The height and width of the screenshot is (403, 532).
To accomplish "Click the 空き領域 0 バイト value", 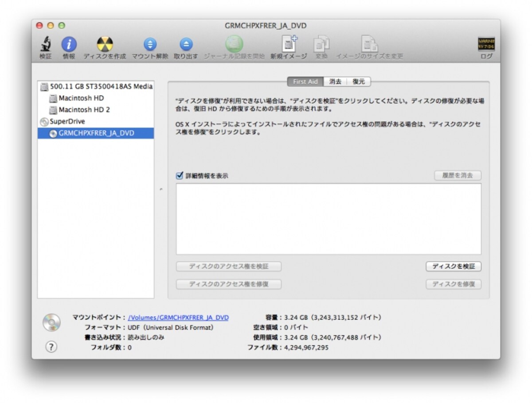I will click(295, 328).
